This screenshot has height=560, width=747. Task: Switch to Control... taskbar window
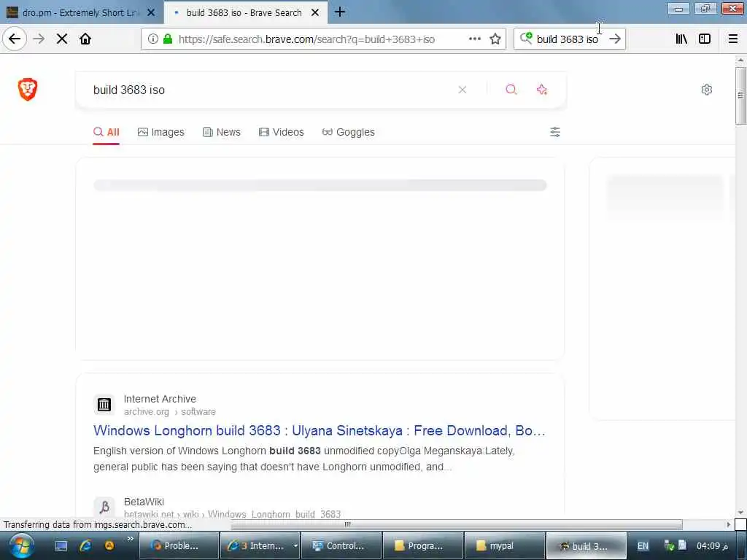[341, 545]
